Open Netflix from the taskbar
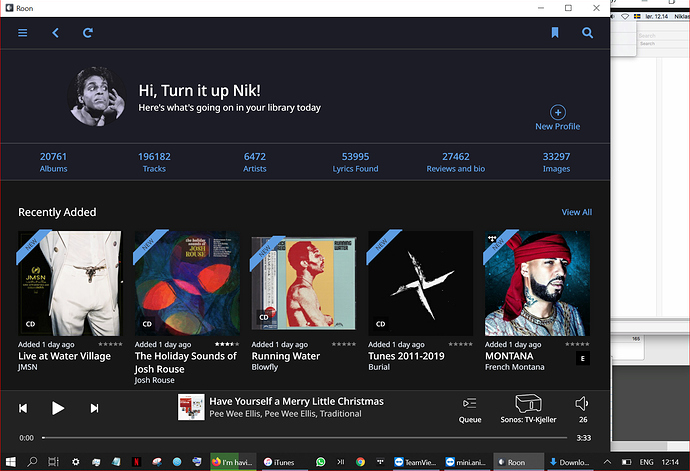Viewport: 690px width, 471px height. point(136,462)
